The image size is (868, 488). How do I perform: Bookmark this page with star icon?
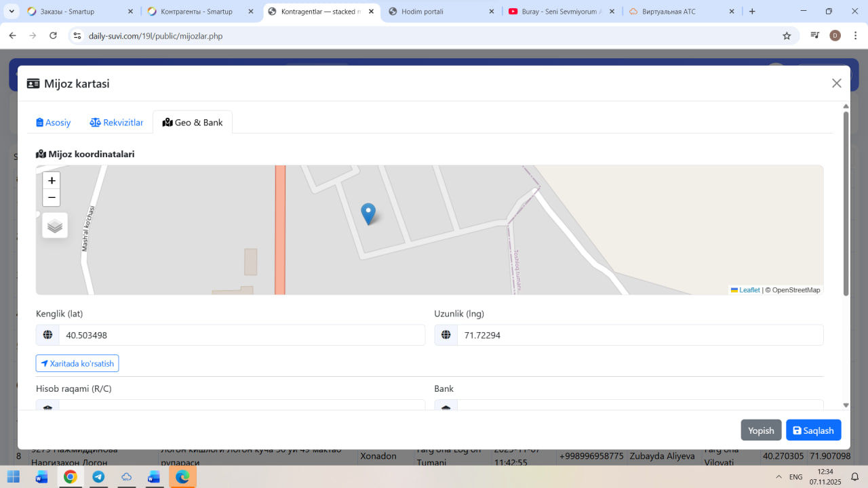coord(787,36)
